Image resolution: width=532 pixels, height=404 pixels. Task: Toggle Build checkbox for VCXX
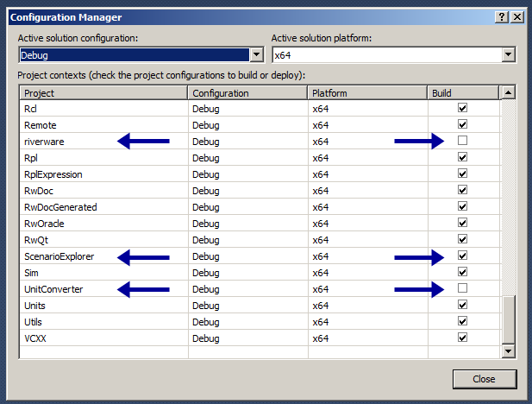point(462,338)
